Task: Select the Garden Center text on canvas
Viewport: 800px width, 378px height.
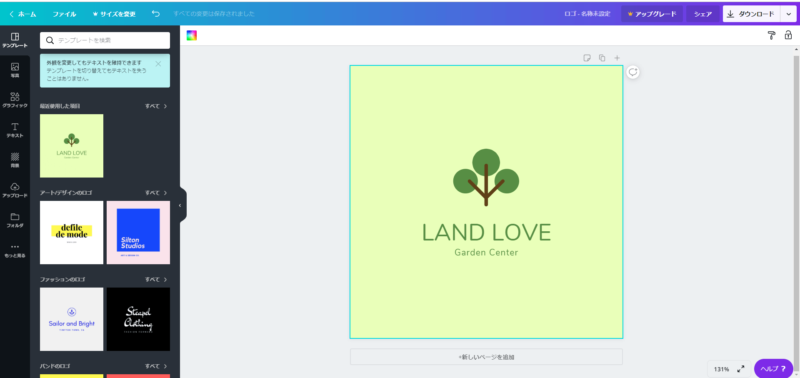Action: click(486, 253)
